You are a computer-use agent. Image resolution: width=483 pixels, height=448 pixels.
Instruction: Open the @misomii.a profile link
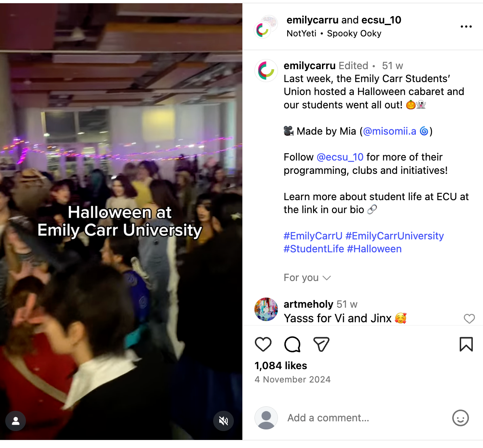point(390,131)
